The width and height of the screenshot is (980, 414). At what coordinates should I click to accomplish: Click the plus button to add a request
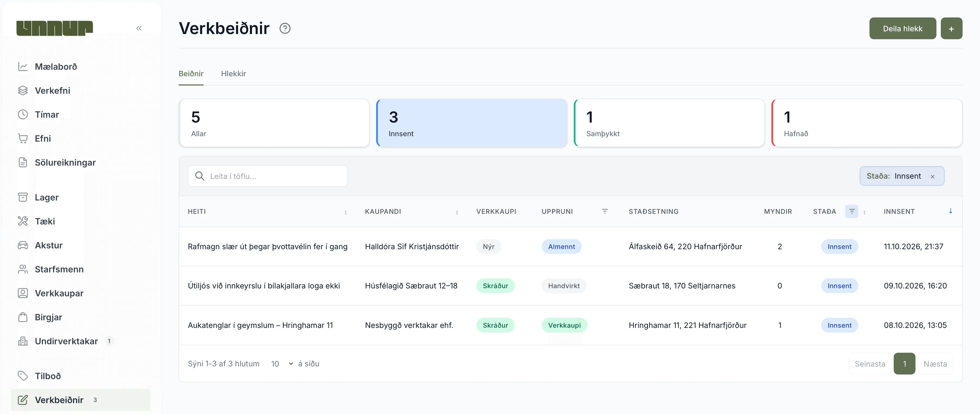click(x=951, y=29)
